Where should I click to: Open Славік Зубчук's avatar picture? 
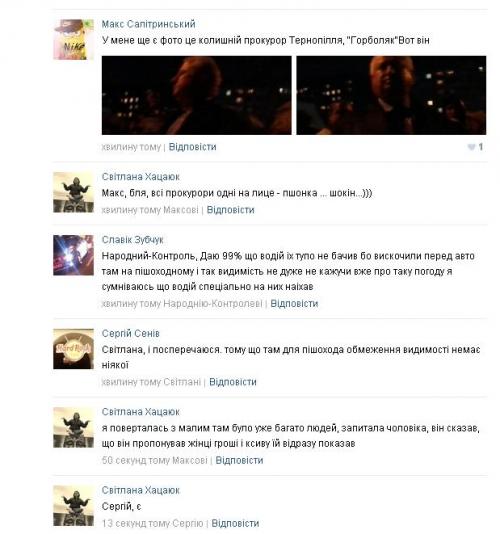[73, 255]
